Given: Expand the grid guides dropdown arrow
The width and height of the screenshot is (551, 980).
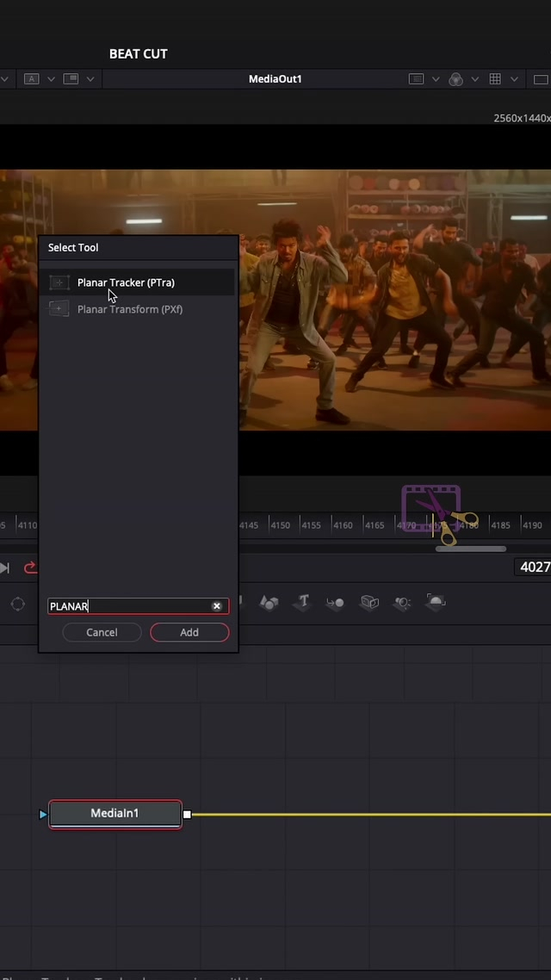Looking at the screenshot, I should 514,79.
